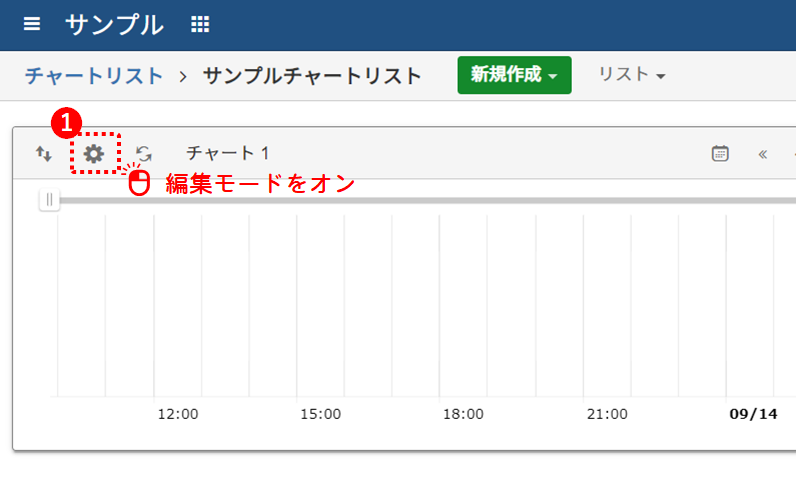Click the チャート 1 title
This screenshot has height=484, width=796.
[x=227, y=153]
